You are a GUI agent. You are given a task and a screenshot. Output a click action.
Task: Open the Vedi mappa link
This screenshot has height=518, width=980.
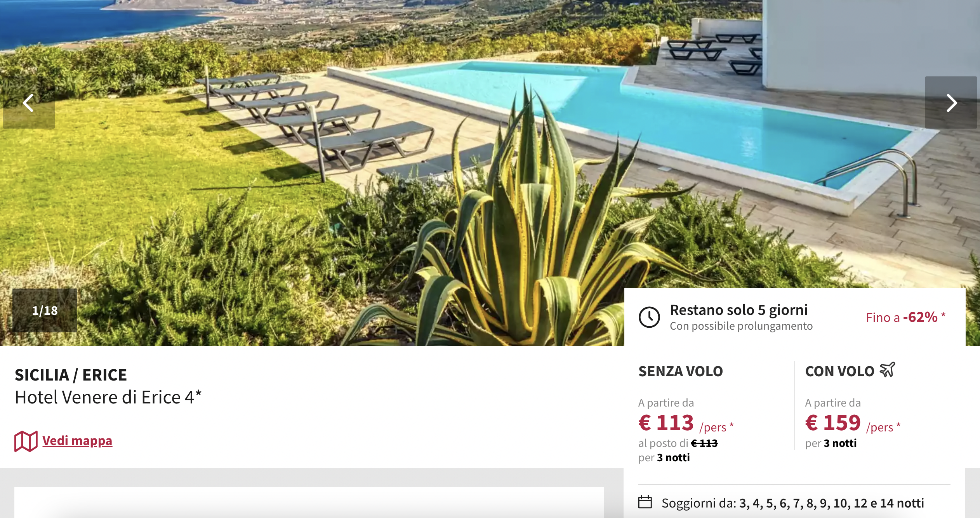tap(77, 441)
